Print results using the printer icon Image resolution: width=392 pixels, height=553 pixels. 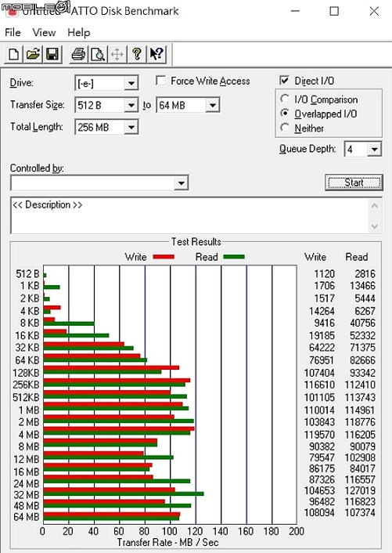(x=78, y=54)
